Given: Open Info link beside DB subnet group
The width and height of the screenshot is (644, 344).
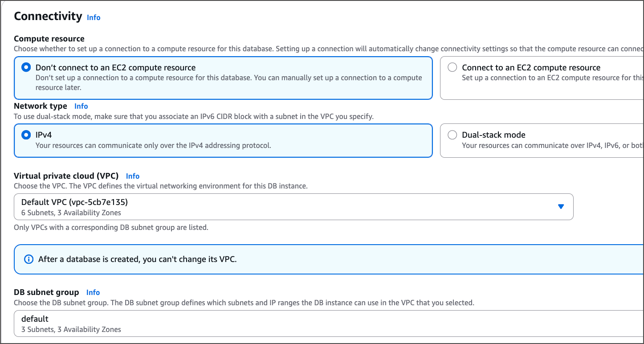Looking at the screenshot, I should pos(93,292).
